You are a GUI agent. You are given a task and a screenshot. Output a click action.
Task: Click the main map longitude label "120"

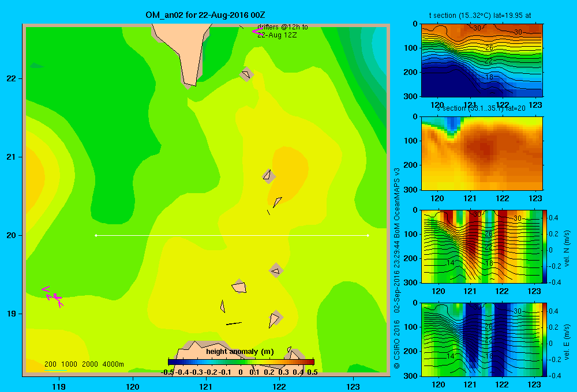coord(133,387)
